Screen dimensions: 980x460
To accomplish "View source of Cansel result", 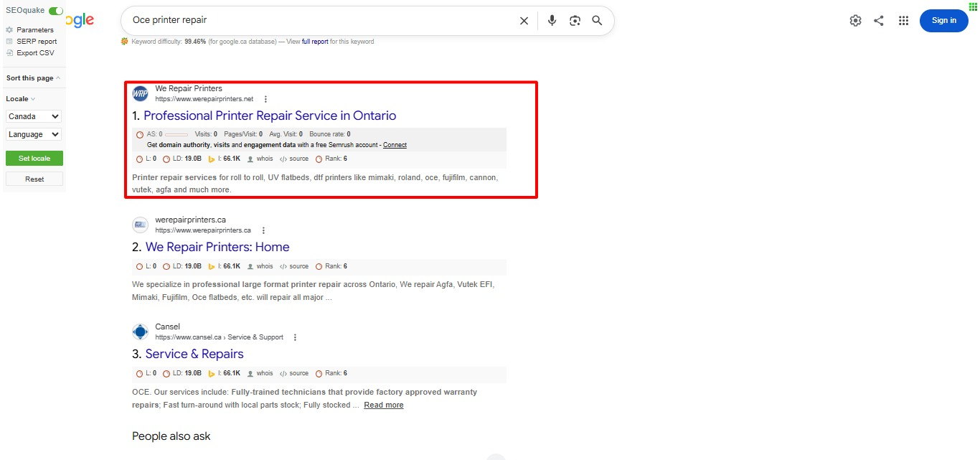I will (x=294, y=373).
